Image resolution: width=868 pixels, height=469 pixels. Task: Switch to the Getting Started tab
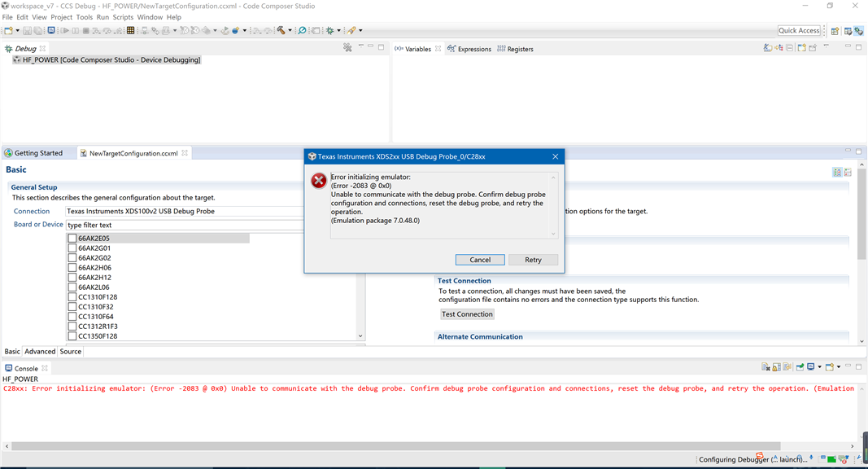34,153
